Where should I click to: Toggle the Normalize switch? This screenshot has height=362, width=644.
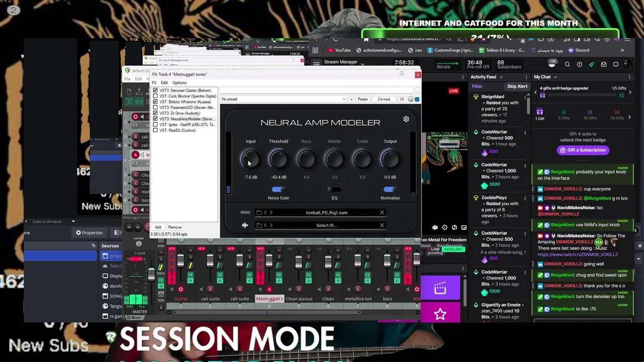[389, 190]
